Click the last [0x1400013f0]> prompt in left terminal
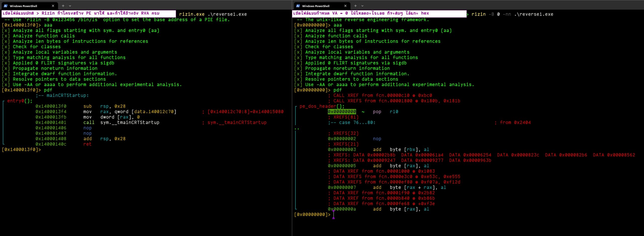644x236 pixels. [21, 150]
